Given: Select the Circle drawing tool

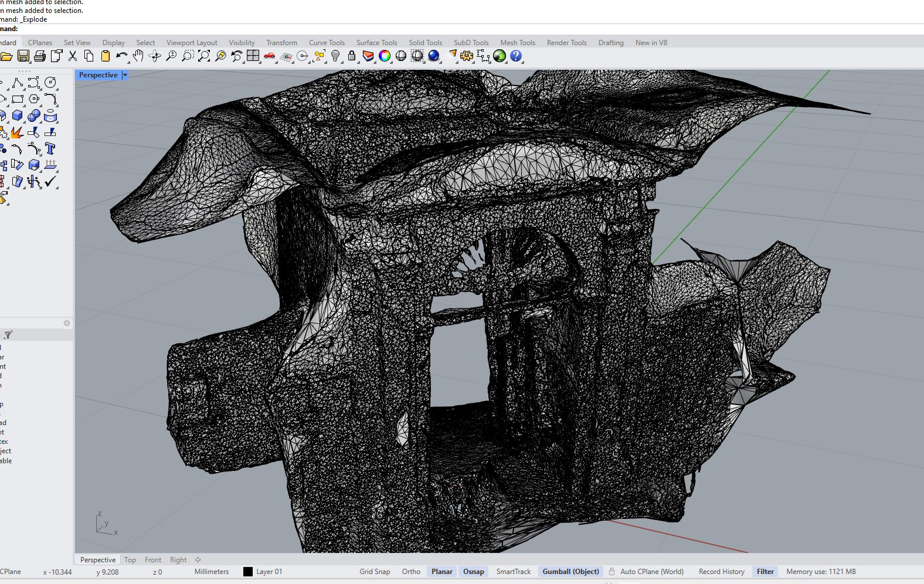Looking at the screenshot, I should [x=50, y=83].
